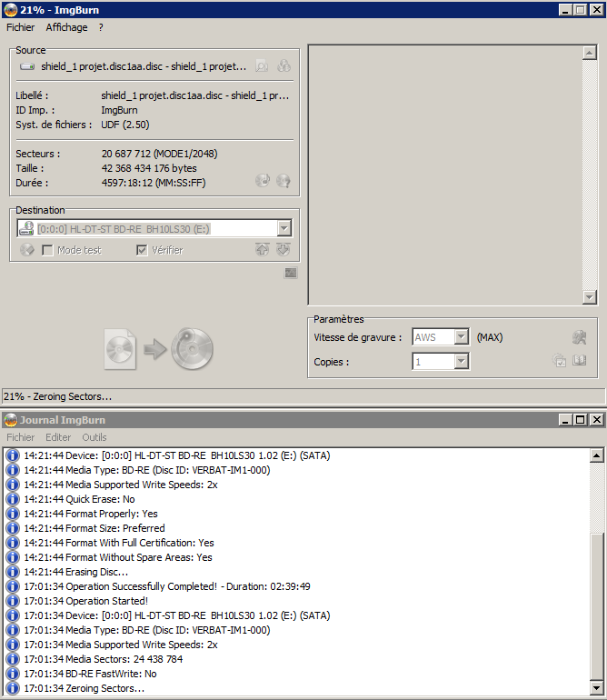Click info icon of 'Format Size: Preferred' line
The width and height of the screenshot is (607, 700).
[13, 528]
